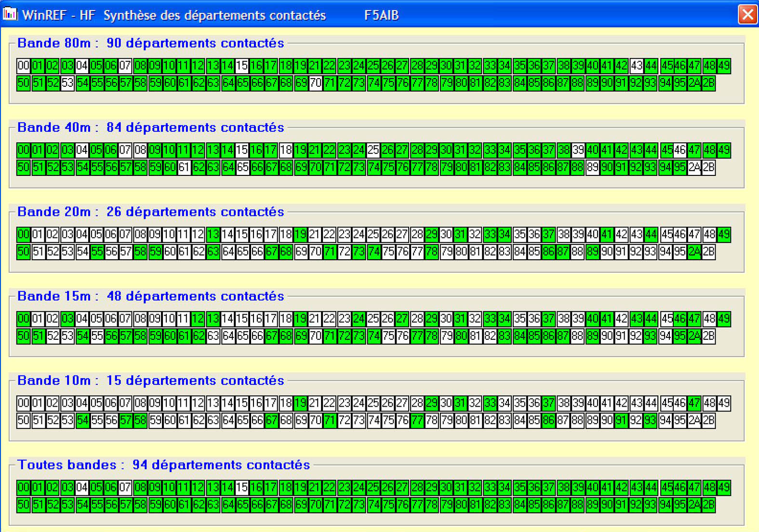Screen dimensions: 759x532
Task: Select green cell 03 in Bande 15m
Action: 67,319
